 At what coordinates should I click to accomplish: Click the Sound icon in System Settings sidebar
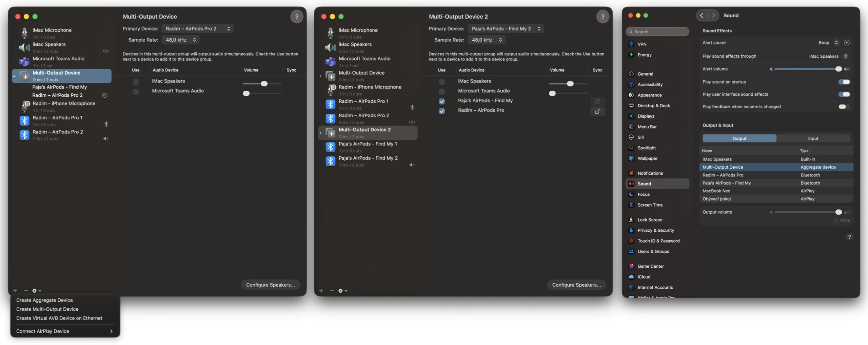point(631,184)
